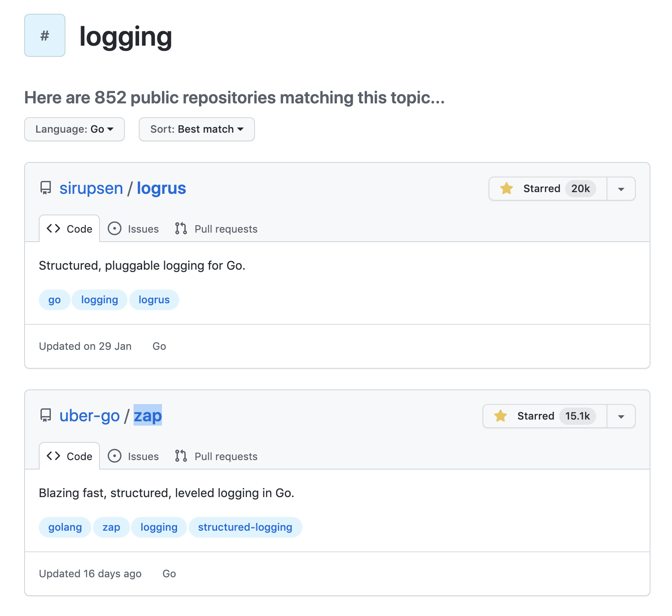Open the logrus repository name link
This screenshot has width=672, height=616.
point(162,188)
